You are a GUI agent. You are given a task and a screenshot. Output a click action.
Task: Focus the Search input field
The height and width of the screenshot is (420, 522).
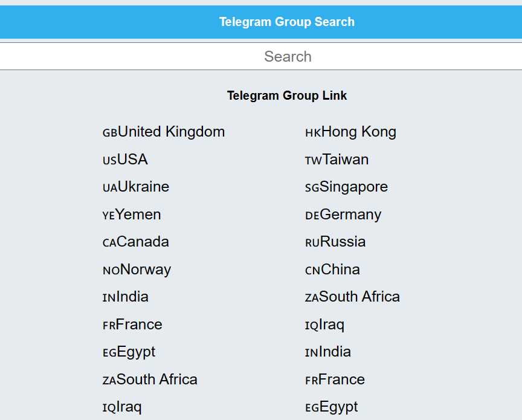pyautogui.click(x=261, y=56)
